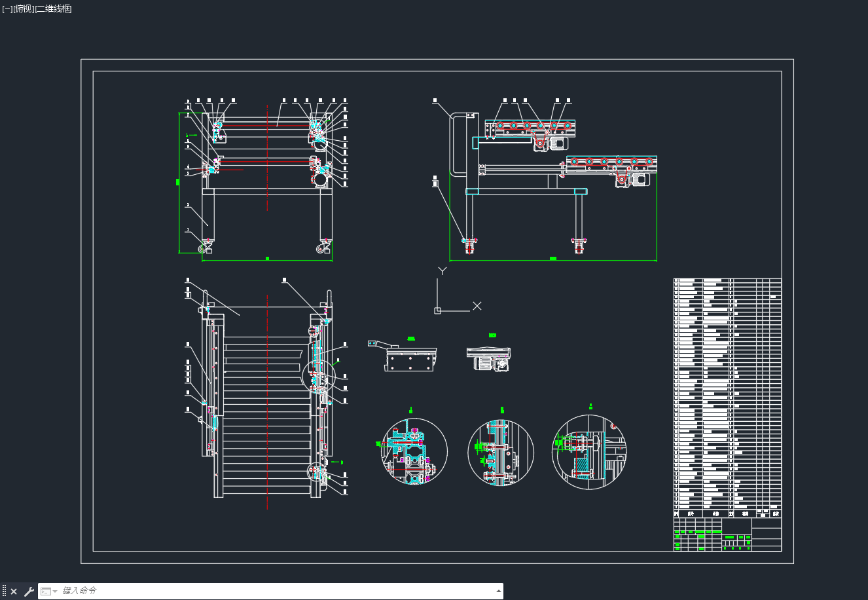868x600 pixels.
Task: Open command line customize wrench options
Action: coord(29,591)
